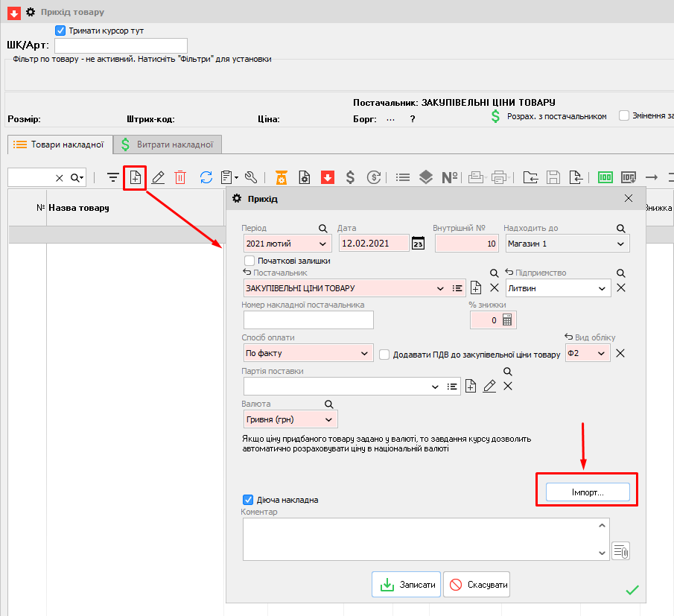Click the blue refresh arrows icon

(x=206, y=177)
